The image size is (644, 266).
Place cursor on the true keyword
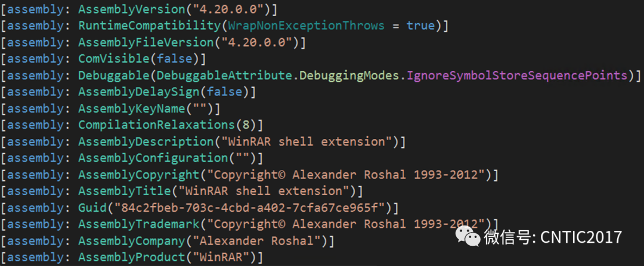point(420,26)
